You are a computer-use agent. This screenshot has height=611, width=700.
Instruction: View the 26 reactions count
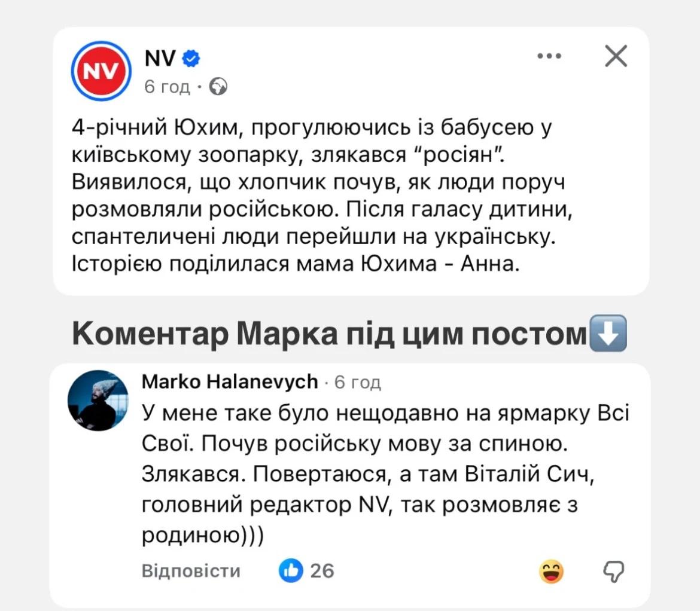pos(322,570)
